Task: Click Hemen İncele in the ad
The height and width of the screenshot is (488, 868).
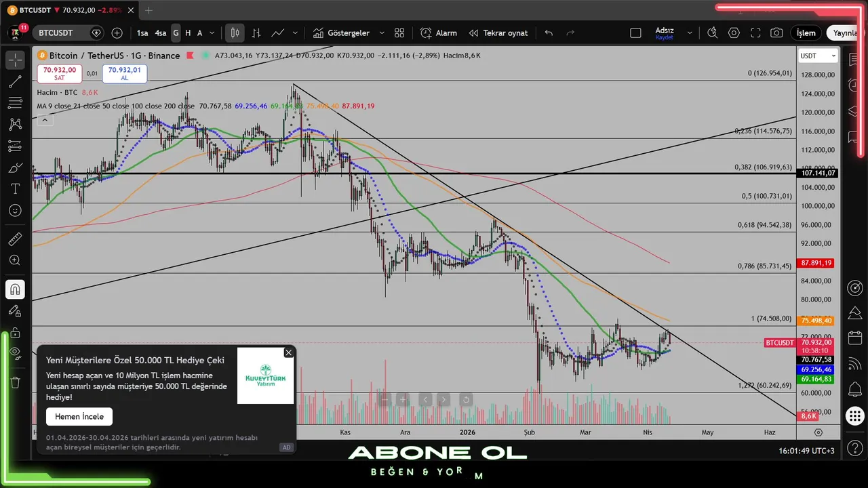Action: tap(79, 416)
